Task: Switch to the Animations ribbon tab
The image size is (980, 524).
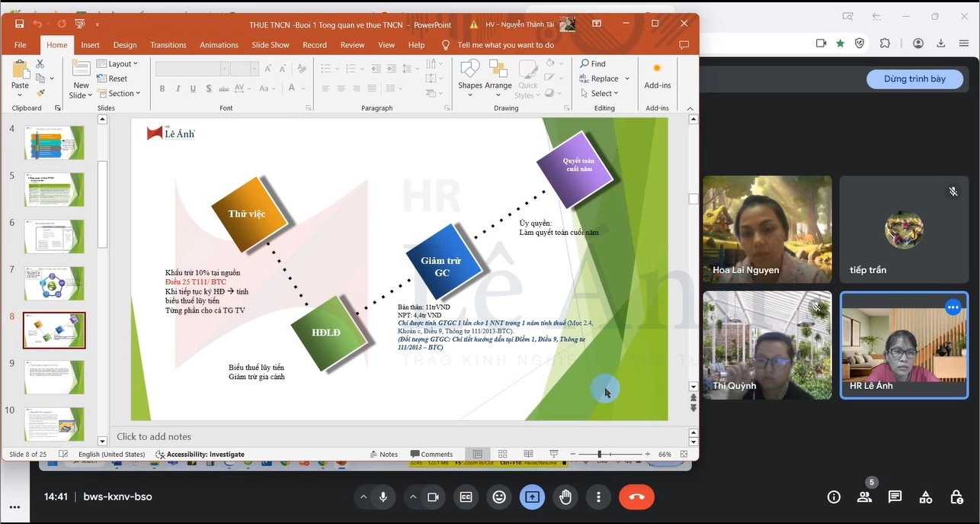Action: [219, 45]
